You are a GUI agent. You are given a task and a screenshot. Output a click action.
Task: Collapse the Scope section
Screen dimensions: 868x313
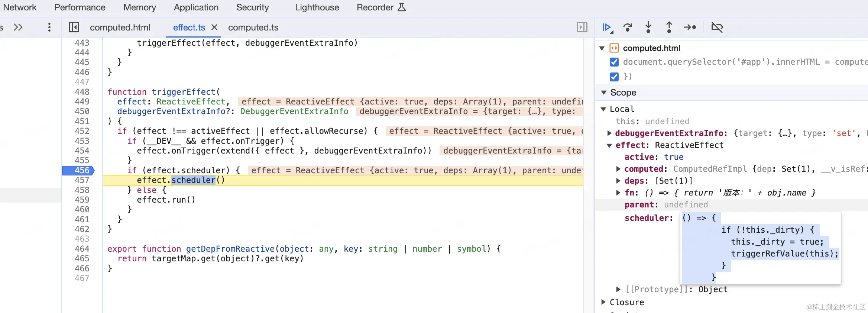[x=603, y=92]
